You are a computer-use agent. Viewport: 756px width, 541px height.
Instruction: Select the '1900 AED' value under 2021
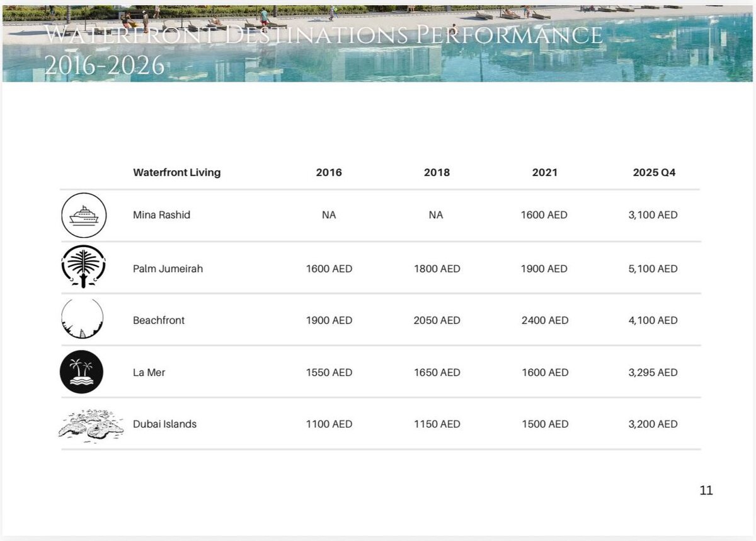[x=544, y=269]
